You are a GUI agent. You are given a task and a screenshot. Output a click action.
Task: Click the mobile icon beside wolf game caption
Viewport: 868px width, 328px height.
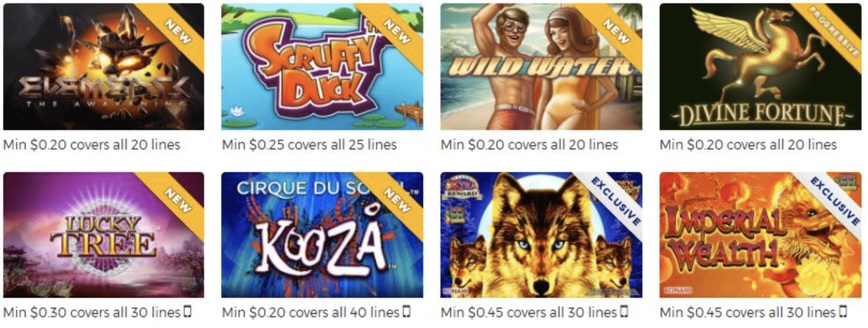click(624, 311)
